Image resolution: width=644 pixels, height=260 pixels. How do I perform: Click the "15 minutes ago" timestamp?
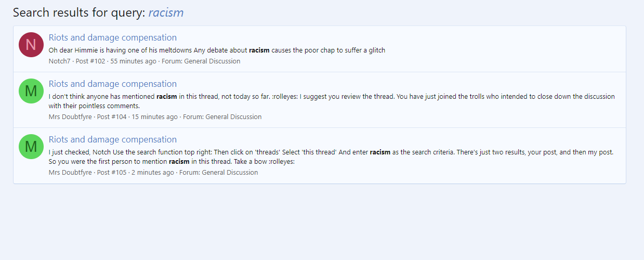point(154,117)
